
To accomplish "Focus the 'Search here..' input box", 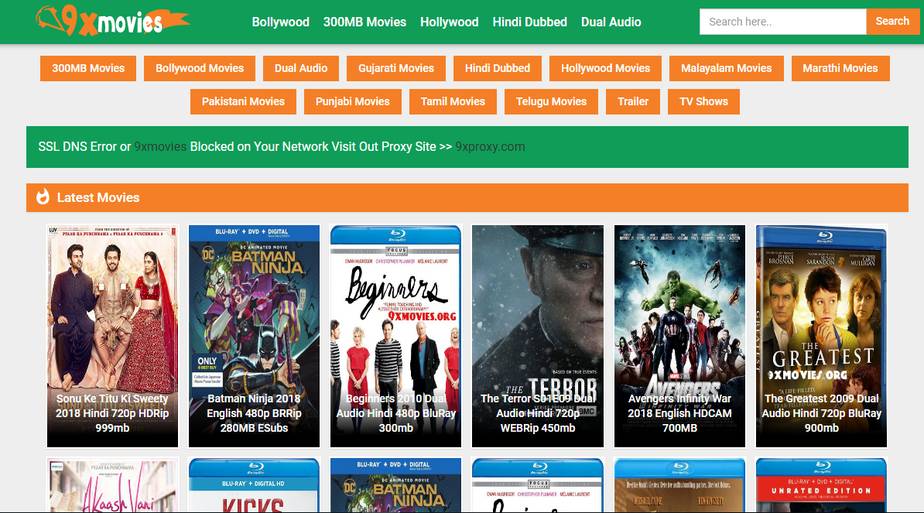I will coord(783,22).
